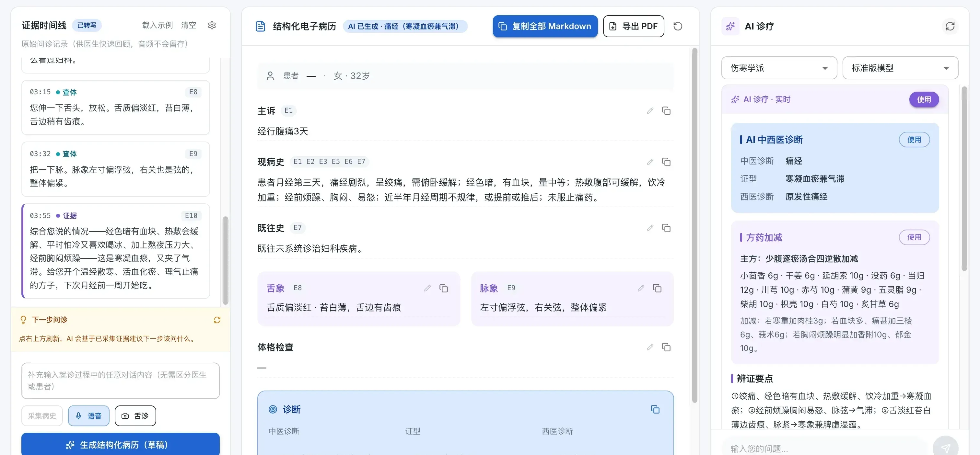Click 使用 on the AI 中西医诊断 card

[x=914, y=140]
